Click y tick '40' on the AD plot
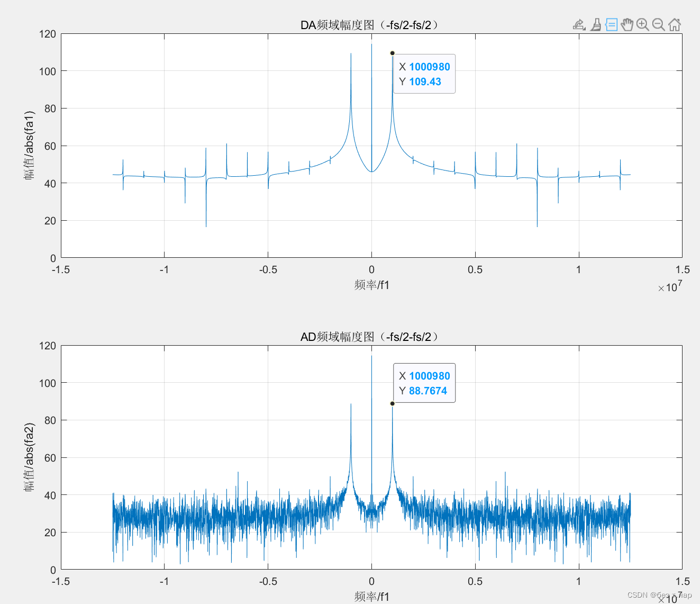Image resolution: width=700 pixels, height=604 pixels. point(50,495)
